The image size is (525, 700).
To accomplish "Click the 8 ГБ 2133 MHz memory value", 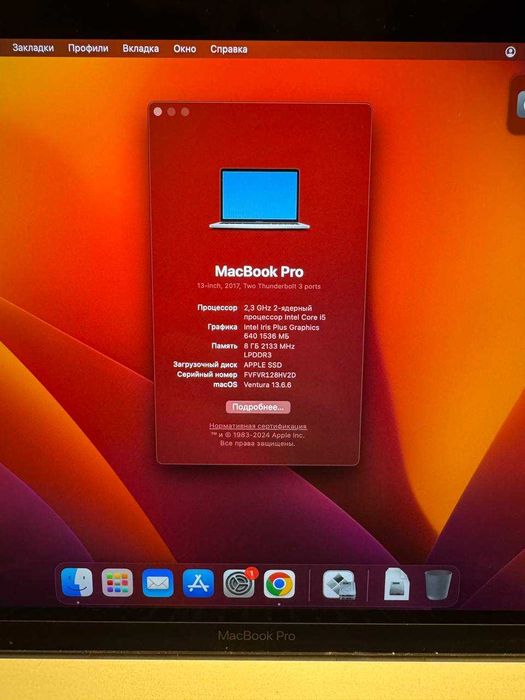I will click(x=269, y=350).
